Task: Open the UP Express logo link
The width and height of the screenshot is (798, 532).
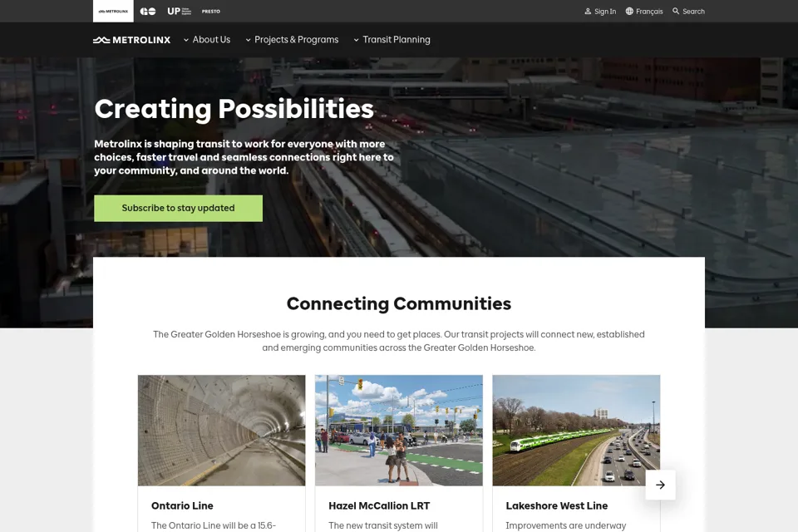Action: point(180,11)
